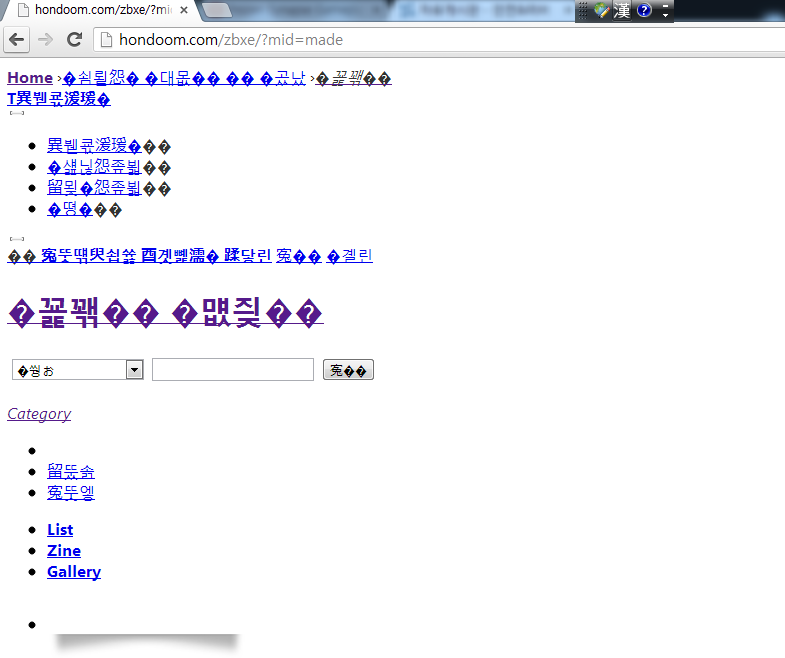Open a new tab next to hondoom.com tab
The image size is (785, 658).
[x=217, y=10]
